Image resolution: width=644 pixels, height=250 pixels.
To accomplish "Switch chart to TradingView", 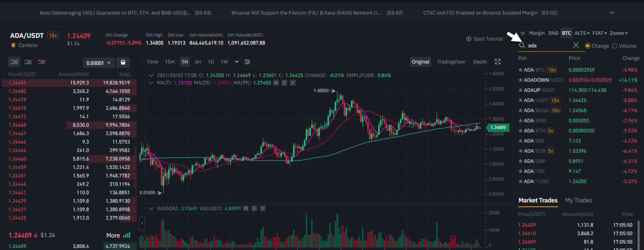I will [451, 62].
